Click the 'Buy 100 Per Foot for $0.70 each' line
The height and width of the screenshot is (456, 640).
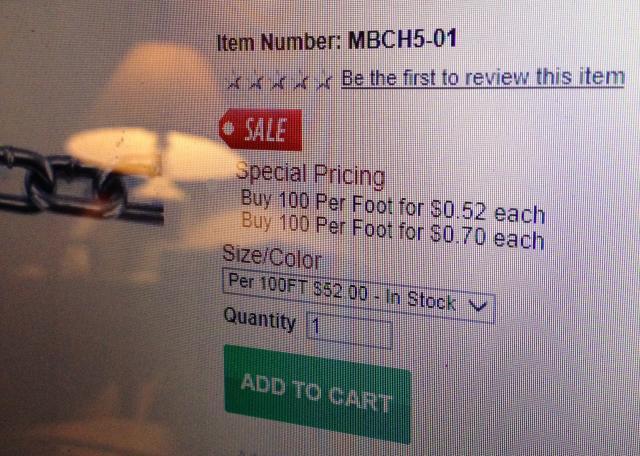[393, 231]
